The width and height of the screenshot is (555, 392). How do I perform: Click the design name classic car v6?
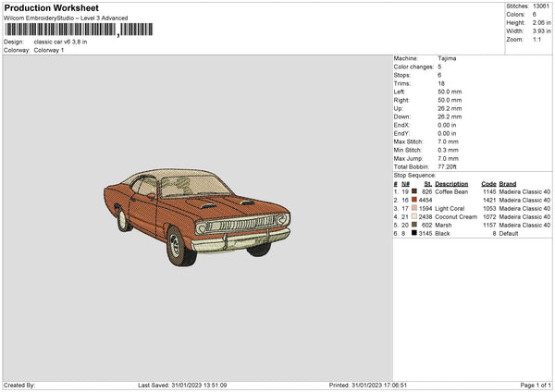[x=61, y=42]
